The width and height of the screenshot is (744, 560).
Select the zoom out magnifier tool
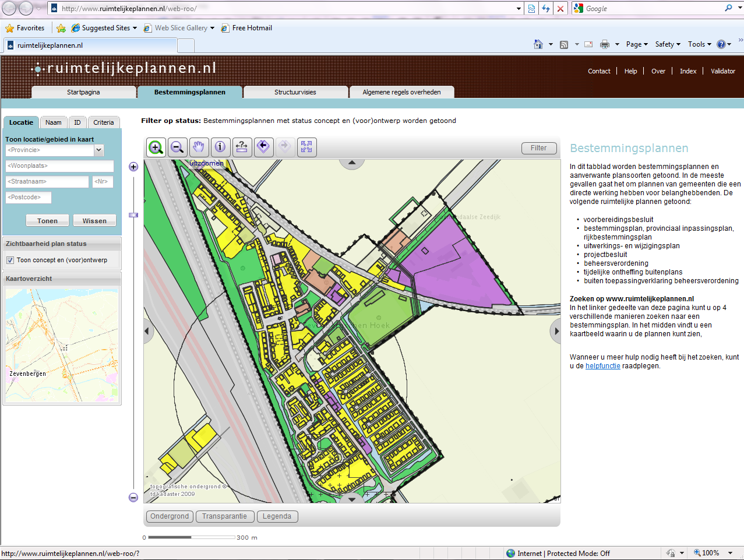coord(177,147)
